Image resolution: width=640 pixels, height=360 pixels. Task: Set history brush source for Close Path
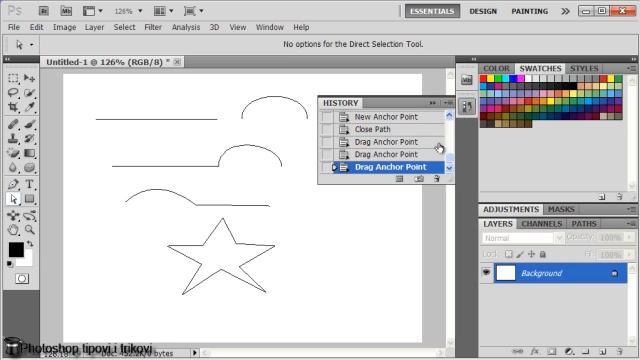coord(327,129)
